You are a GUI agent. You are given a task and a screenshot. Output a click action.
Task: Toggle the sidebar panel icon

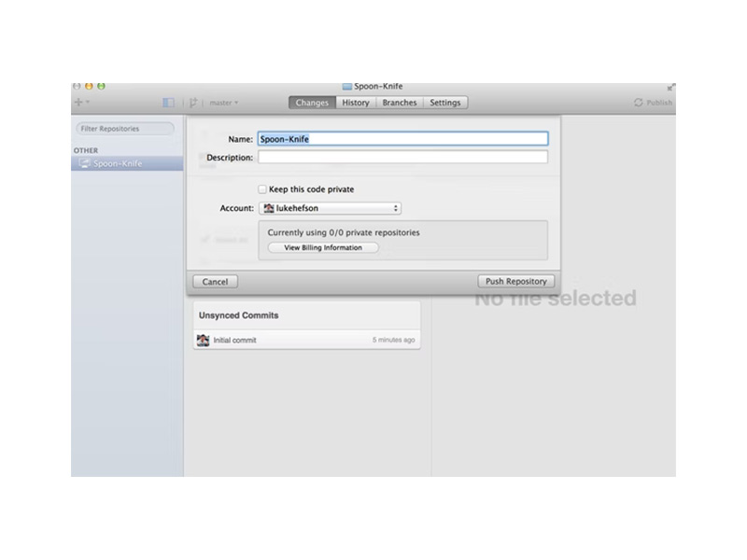tap(168, 103)
